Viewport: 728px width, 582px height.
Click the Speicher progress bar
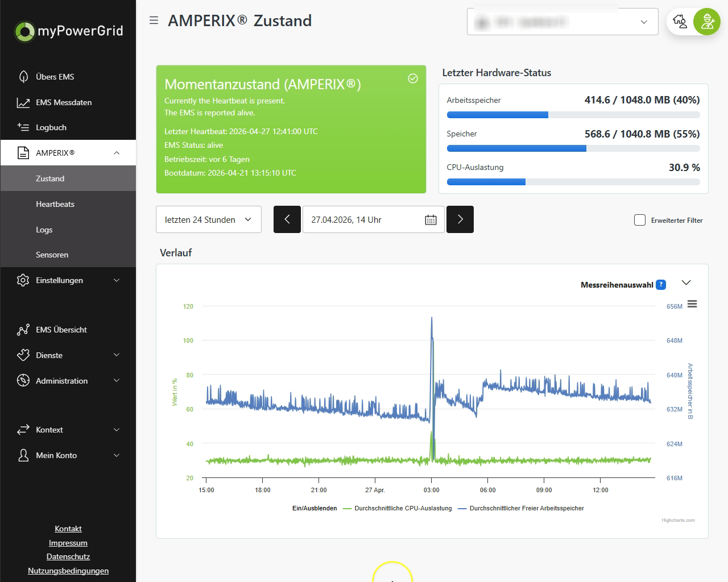point(573,148)
